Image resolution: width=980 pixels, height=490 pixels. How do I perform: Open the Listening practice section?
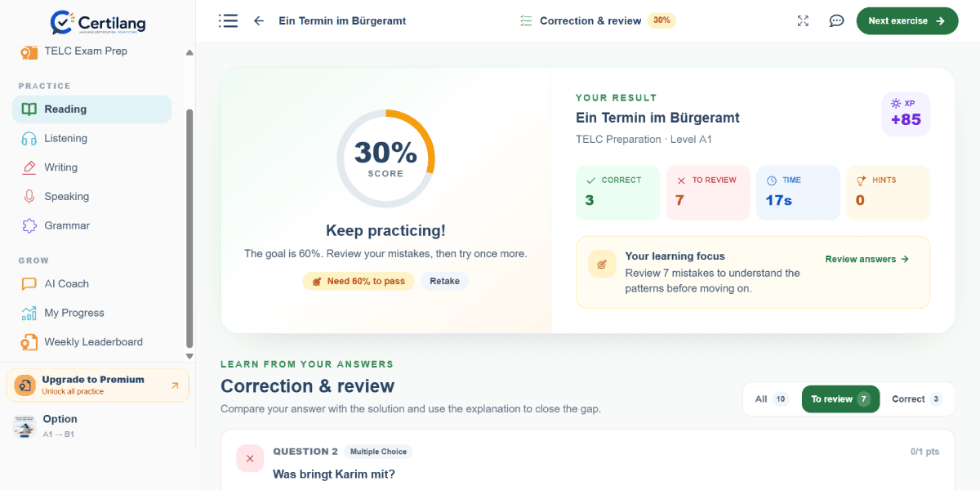[91, 139]
